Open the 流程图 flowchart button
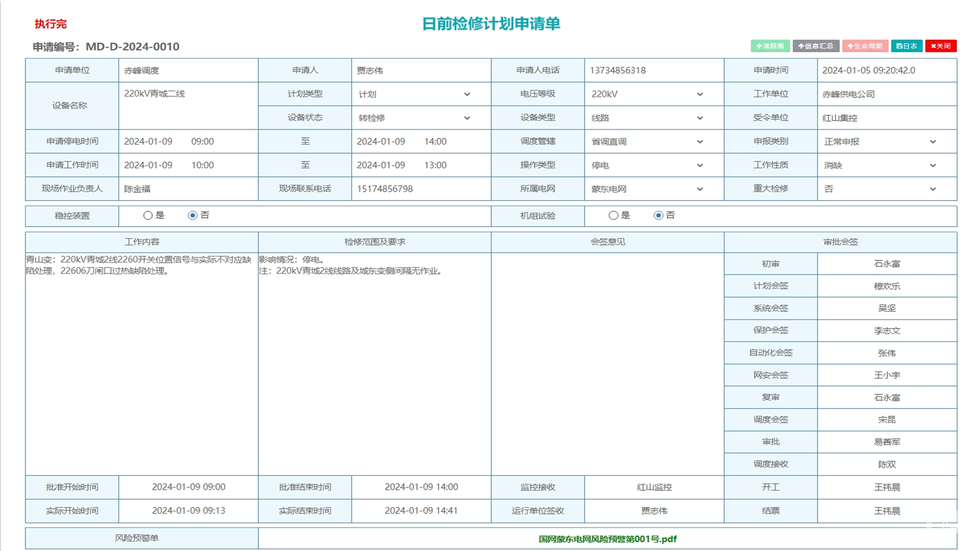This screenshot has height=551, width=980. point(770,46)
